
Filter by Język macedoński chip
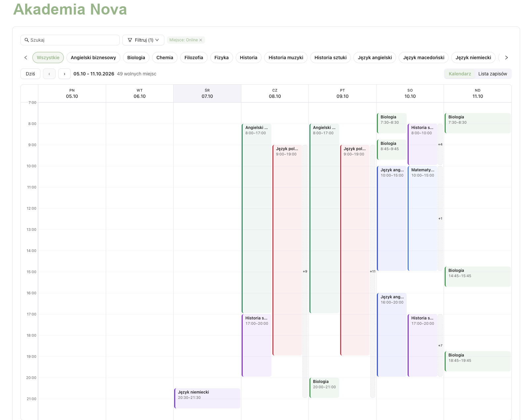pos(424,58)
